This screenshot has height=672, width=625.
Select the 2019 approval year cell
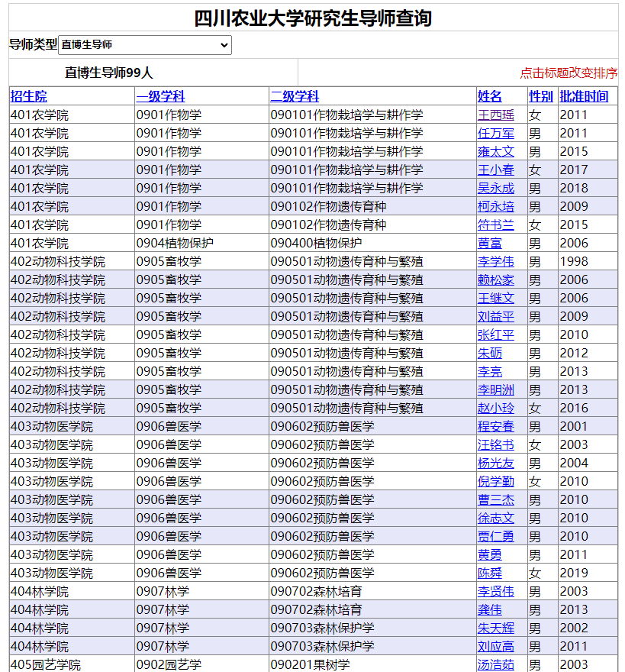click(x=588, y=573)
